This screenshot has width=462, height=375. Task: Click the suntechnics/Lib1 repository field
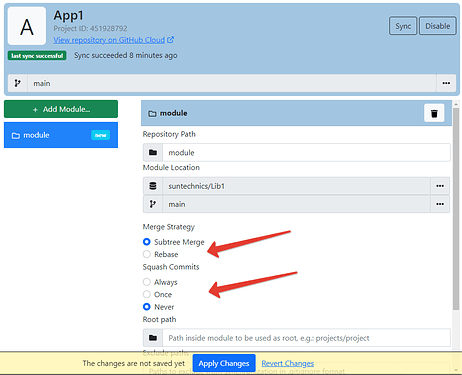pos(296,186)
